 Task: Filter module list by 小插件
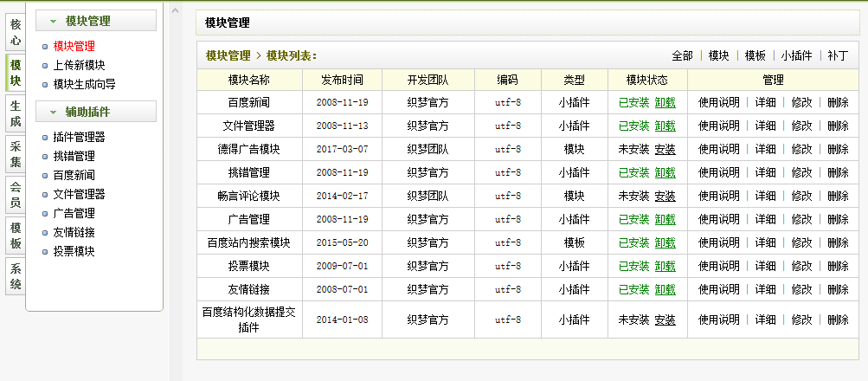(x=796, y=55)
